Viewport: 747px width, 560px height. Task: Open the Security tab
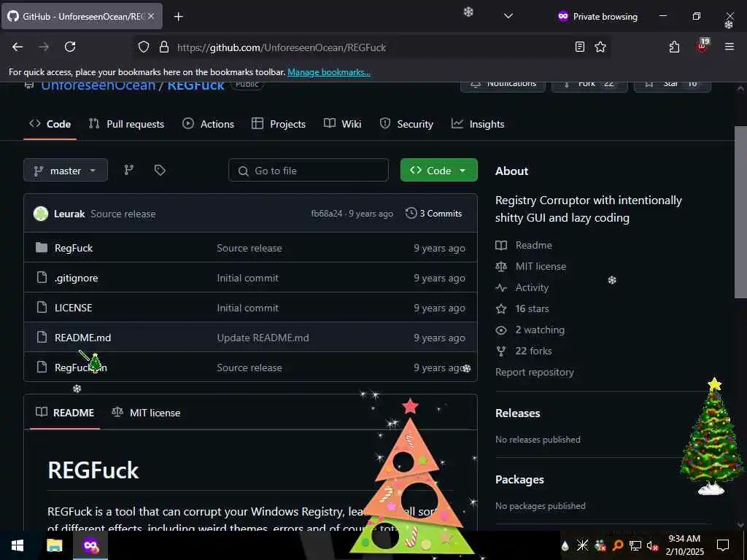(406, 124)
